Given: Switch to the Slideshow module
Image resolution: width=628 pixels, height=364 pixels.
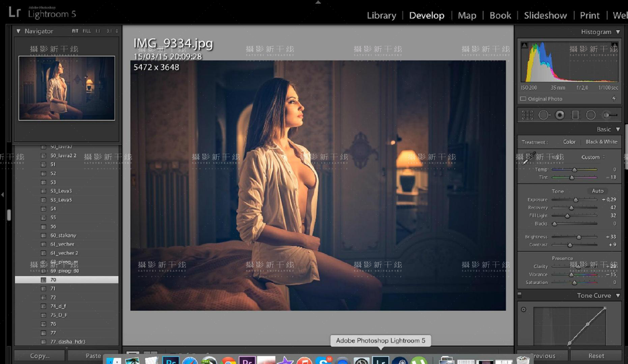Looking at the screenshot, I should [545, 16].
